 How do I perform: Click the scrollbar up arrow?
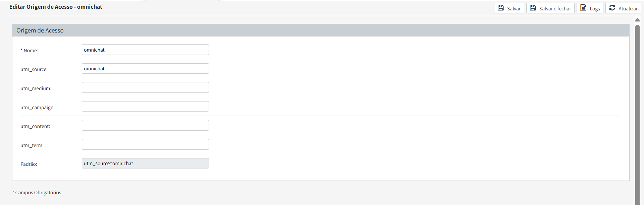click(637, 20)
